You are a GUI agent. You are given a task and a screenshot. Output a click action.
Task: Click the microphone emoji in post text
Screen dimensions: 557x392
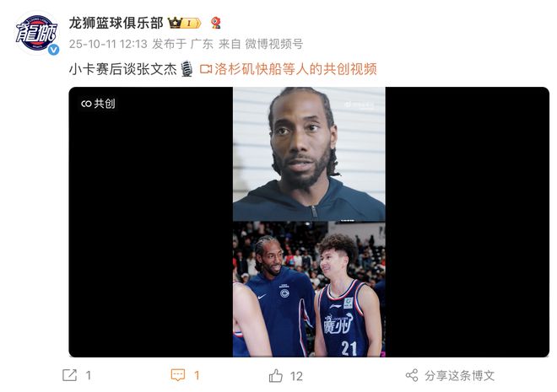187,69
